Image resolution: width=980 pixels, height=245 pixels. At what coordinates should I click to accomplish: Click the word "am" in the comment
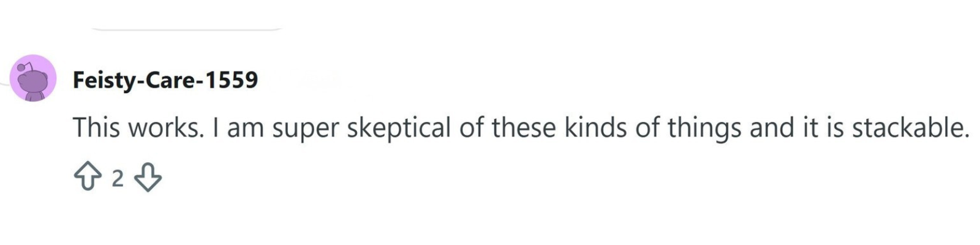[245, 127]
